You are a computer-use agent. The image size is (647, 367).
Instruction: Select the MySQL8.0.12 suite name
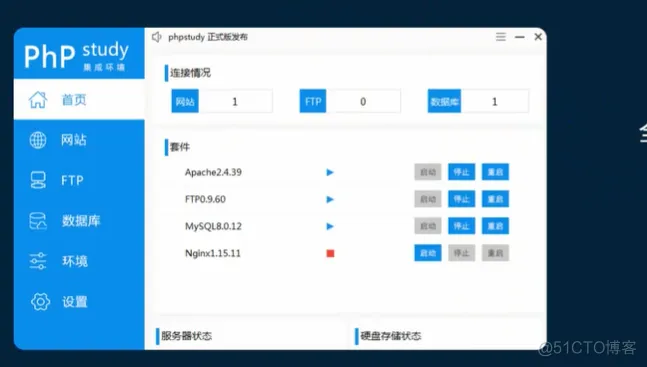(x=213, y=226)
